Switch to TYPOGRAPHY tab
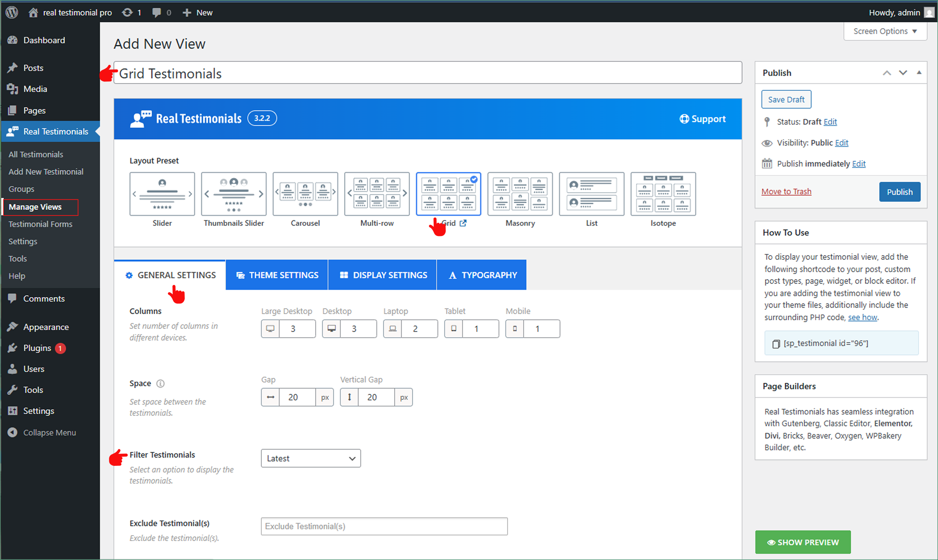 click(482, 275)
